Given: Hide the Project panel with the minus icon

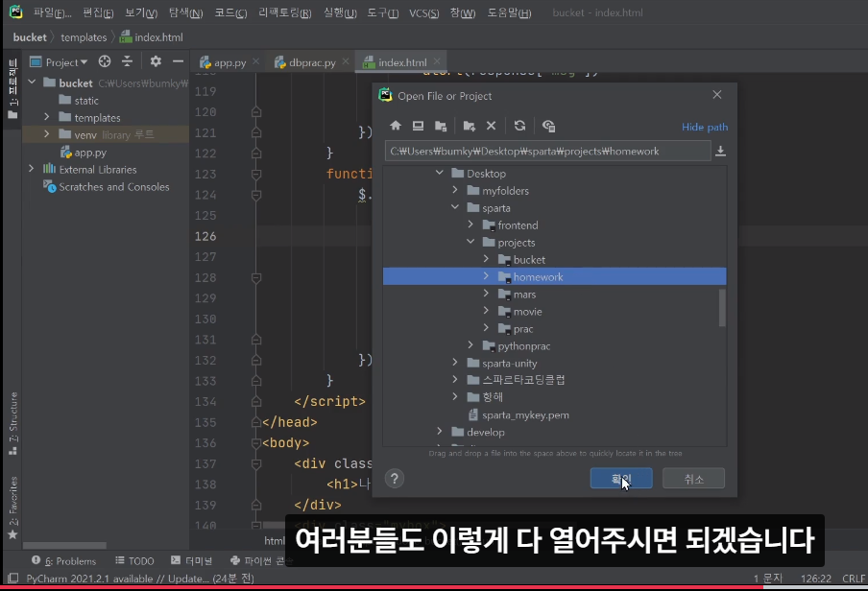Looking at the screenshot, I should point(178,61).
